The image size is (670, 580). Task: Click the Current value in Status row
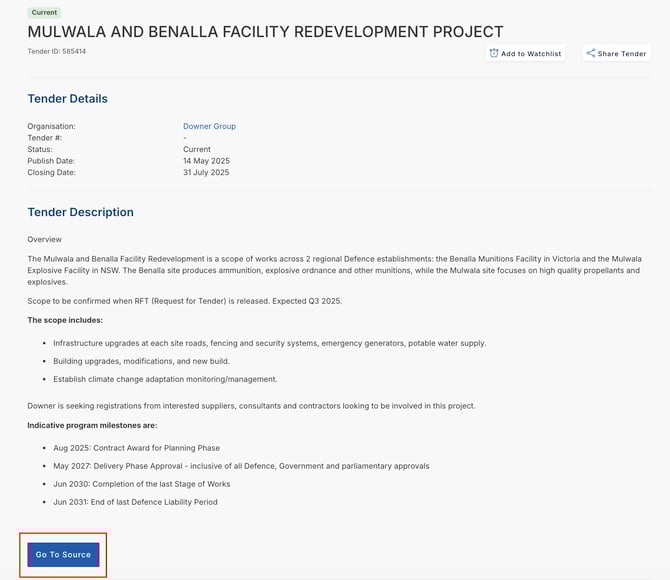(197, 149)
